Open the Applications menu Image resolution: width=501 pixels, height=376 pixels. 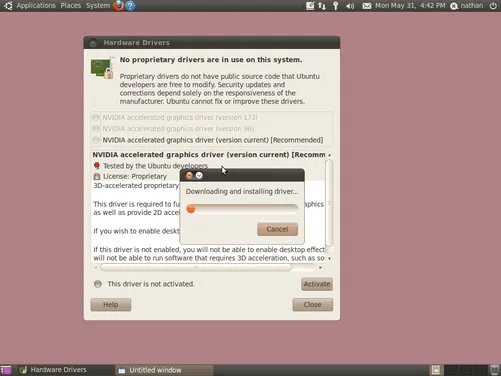(36, 6)
